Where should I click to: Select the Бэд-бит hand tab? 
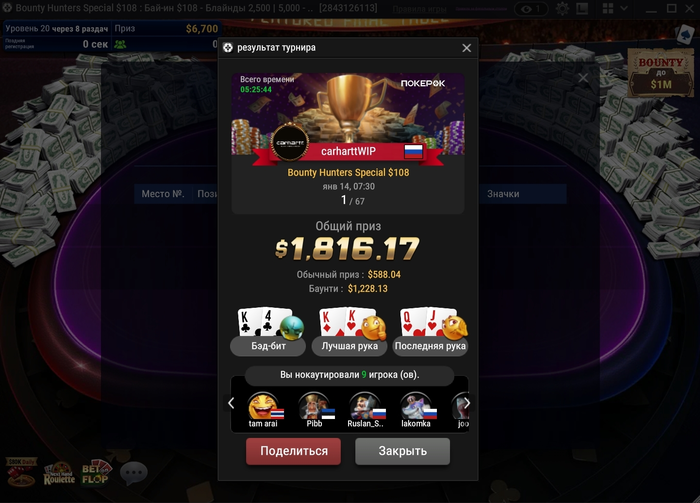pos(268,346)
